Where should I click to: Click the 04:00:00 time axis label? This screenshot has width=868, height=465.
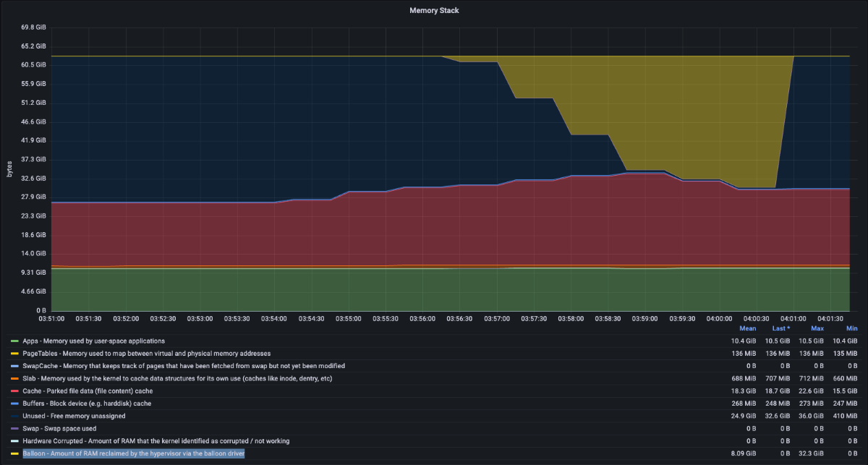[719, 318]
